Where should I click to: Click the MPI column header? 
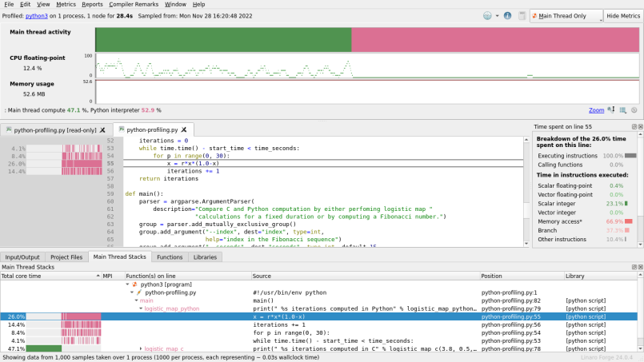(113, 276)
